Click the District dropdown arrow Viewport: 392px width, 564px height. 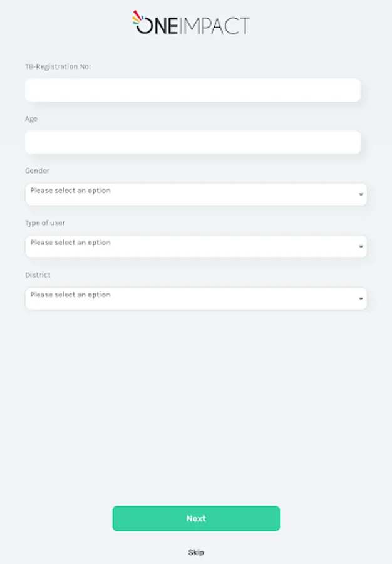(x=361, y=299)
